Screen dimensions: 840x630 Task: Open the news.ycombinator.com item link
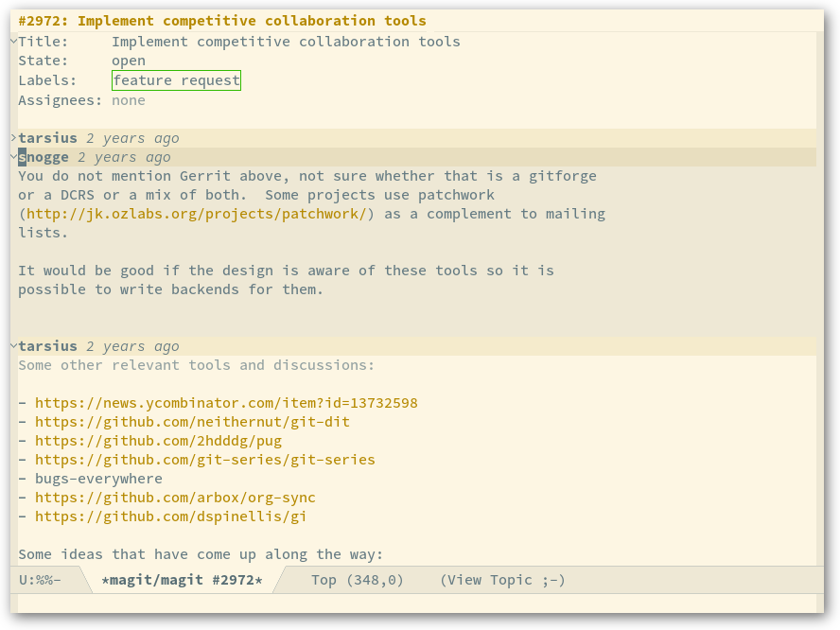(x=226, y=403)
